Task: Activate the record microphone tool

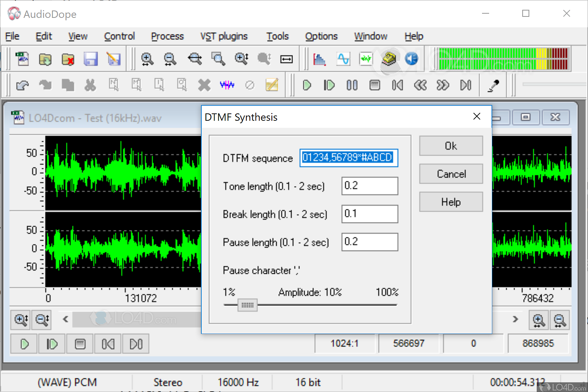Action: pos(493,85)
